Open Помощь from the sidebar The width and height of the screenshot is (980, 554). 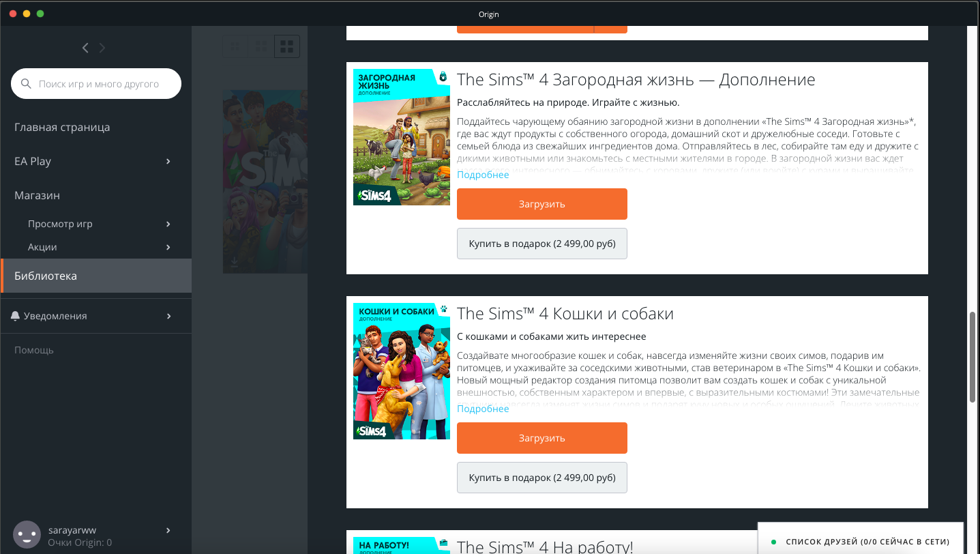click(33, 349)
